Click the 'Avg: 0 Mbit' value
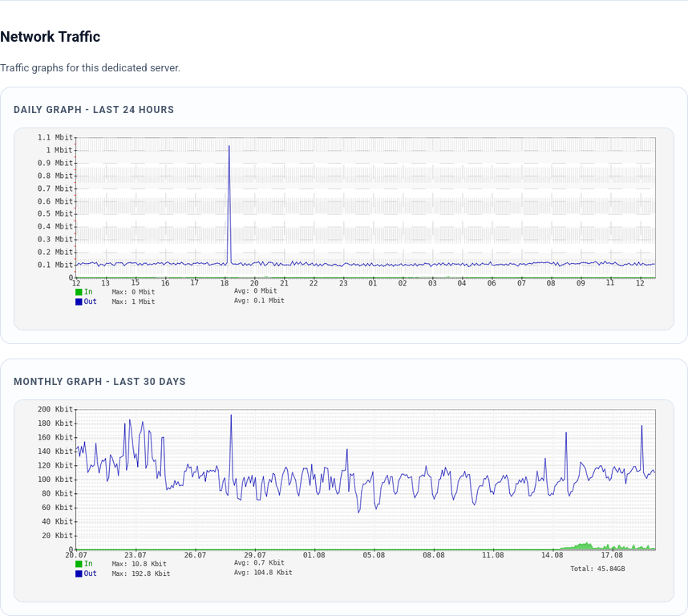 [255, 291]
